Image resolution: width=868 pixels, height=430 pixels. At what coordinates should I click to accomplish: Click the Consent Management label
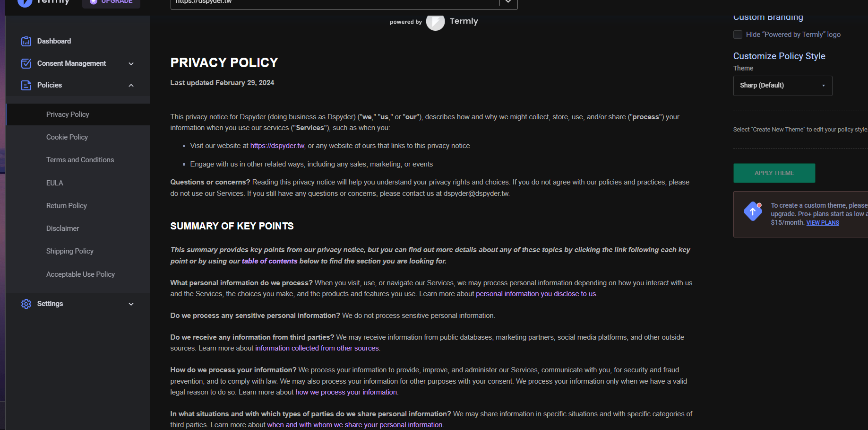click(71, 63)
